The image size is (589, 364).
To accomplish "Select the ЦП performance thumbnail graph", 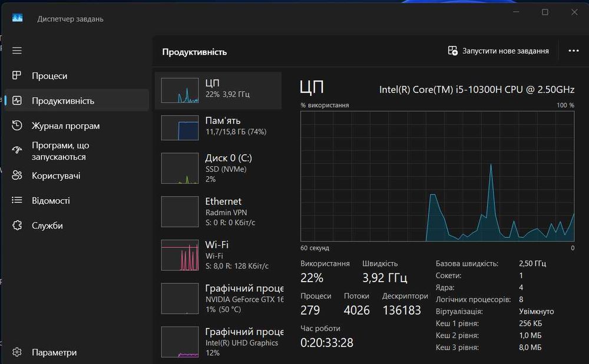I will click(180, 90).
